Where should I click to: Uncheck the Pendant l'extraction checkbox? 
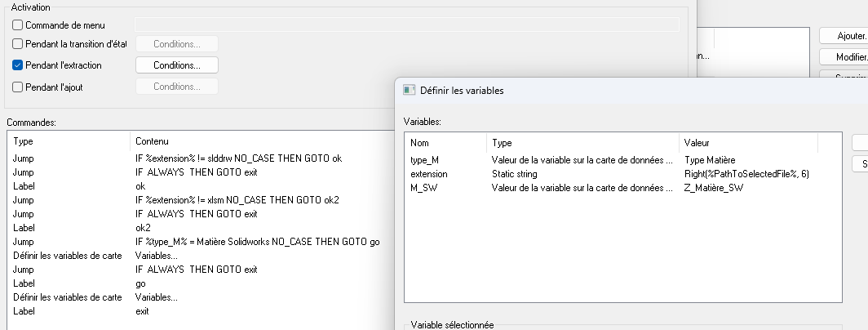point(18,65)
